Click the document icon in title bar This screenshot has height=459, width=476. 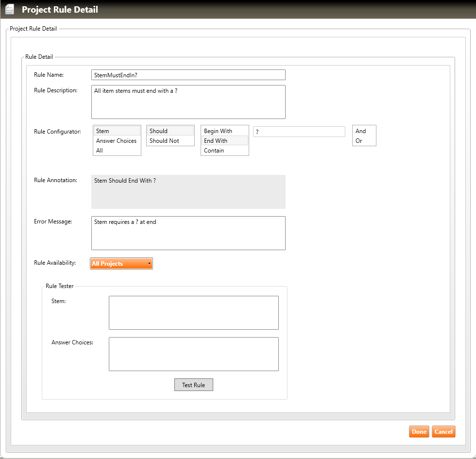10,9
